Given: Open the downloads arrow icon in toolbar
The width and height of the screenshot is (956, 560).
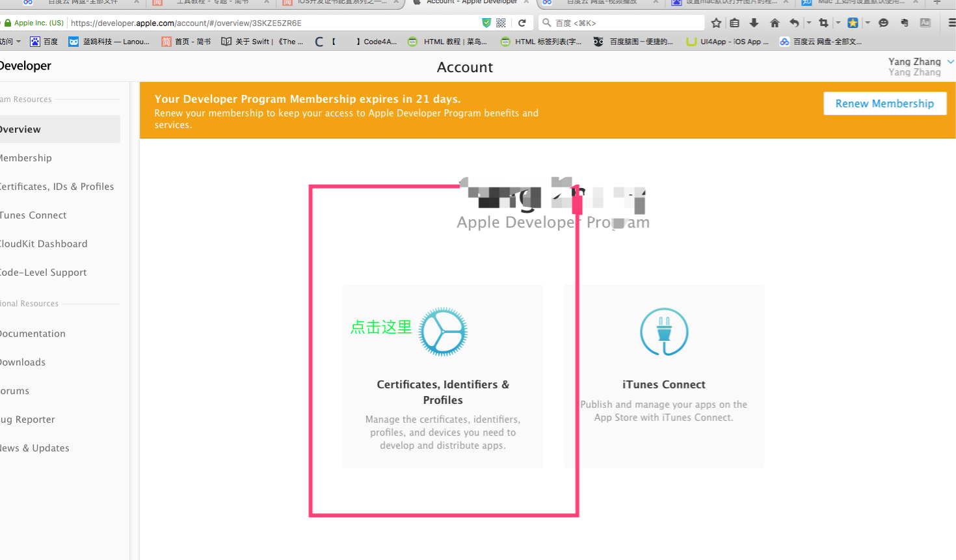Looking at the screenshot, I should tap(754, 23).
